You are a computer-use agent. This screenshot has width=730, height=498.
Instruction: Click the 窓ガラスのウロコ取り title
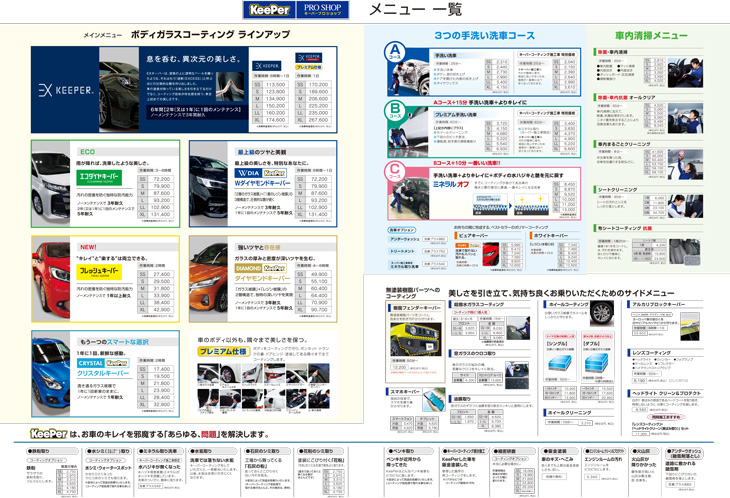click(x=475, y=353)
